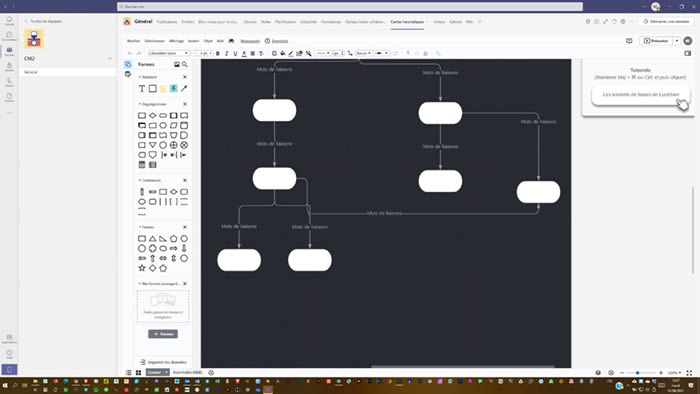Open the binoculars find icon
This screenshot has height=394, width=700.
[x=231, y=41]
